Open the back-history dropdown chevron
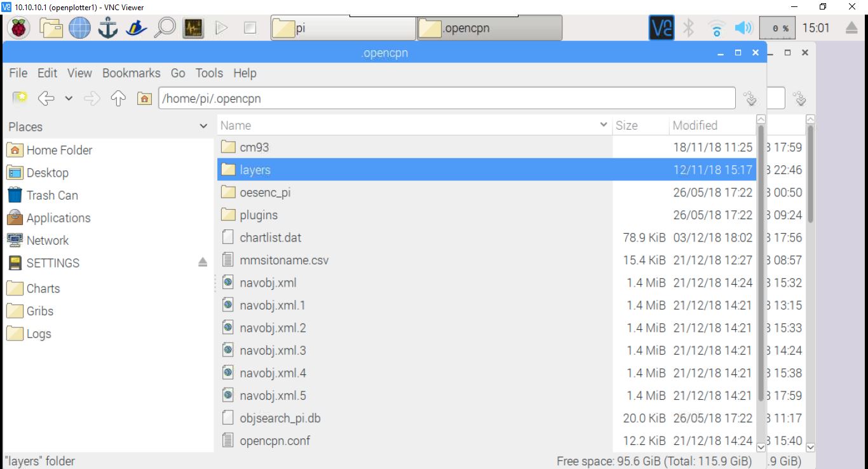Viewport: 868px width, 469px height. pos(67,98)
